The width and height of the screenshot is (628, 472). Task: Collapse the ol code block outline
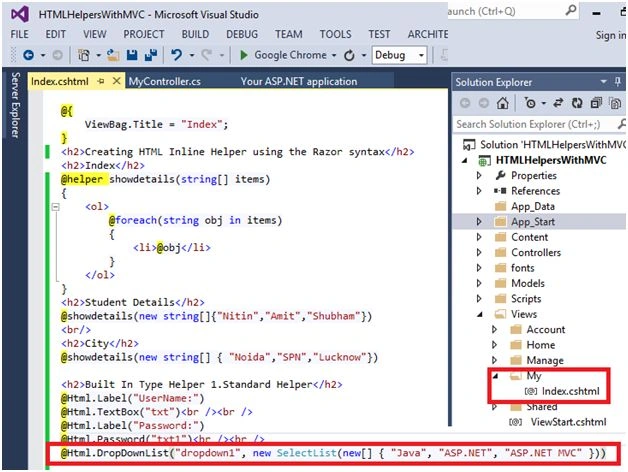56,207
